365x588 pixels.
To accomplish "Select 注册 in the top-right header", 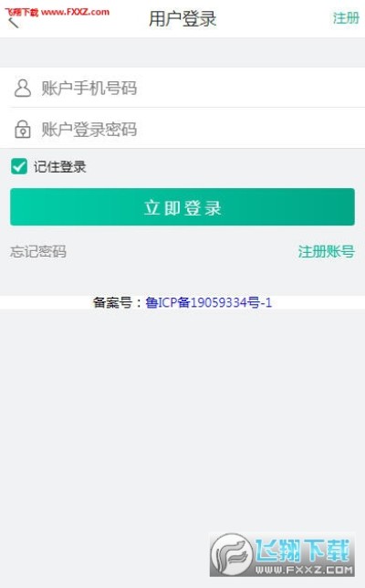I will 346,17.
